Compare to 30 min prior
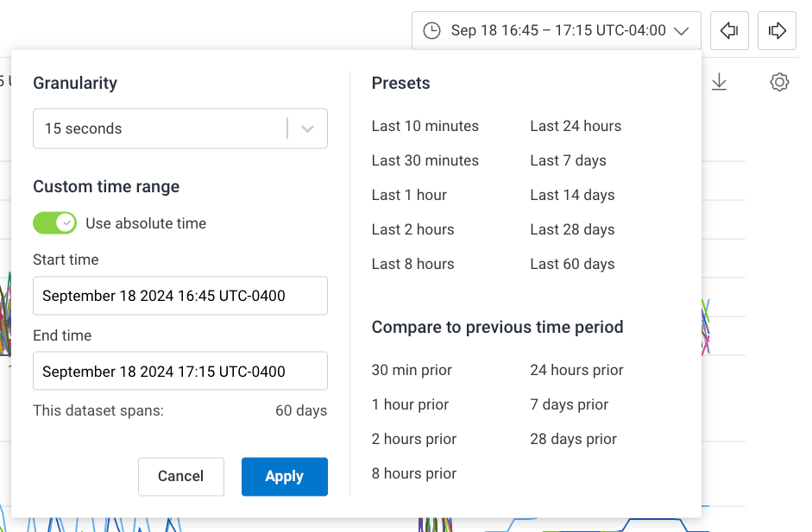Viewport: 812px width, 532px height. coord(412,370)
